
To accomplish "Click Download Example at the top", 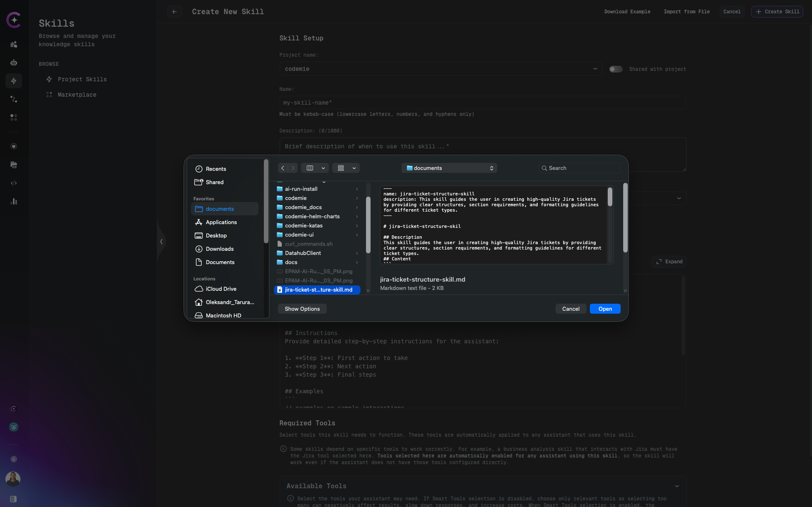I will (627, 12).
